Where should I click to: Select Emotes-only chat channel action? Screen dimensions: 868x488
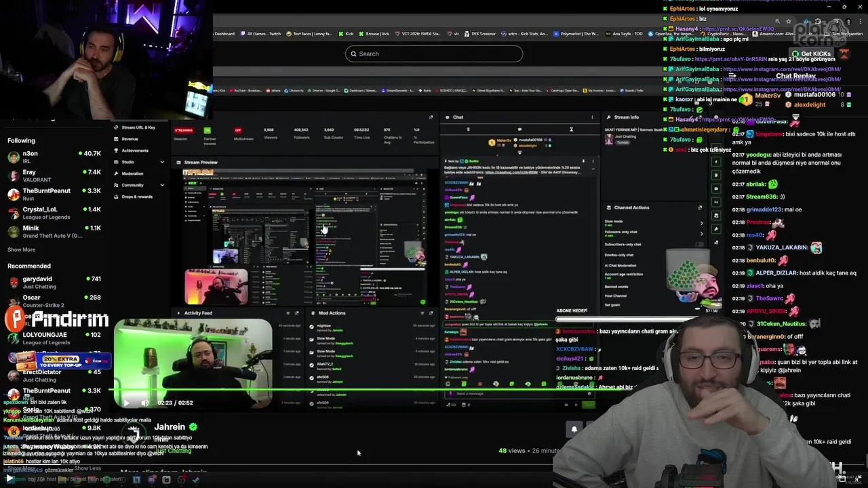(x=620, y=255)
